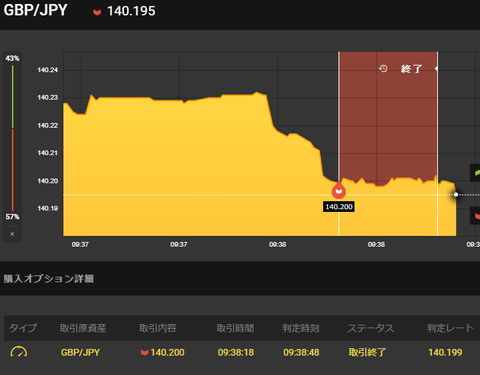Image resolution: width=480 pixels, height=375 pixels.
Task: Click the タイプ column header
Action: pyautogui.click(x=23, y=328)
